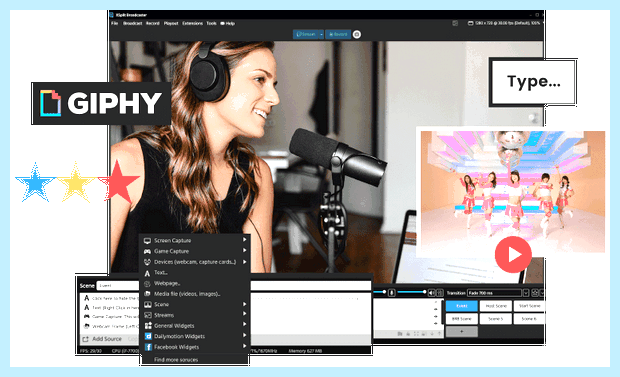Open the File menu

pos(115,23)
